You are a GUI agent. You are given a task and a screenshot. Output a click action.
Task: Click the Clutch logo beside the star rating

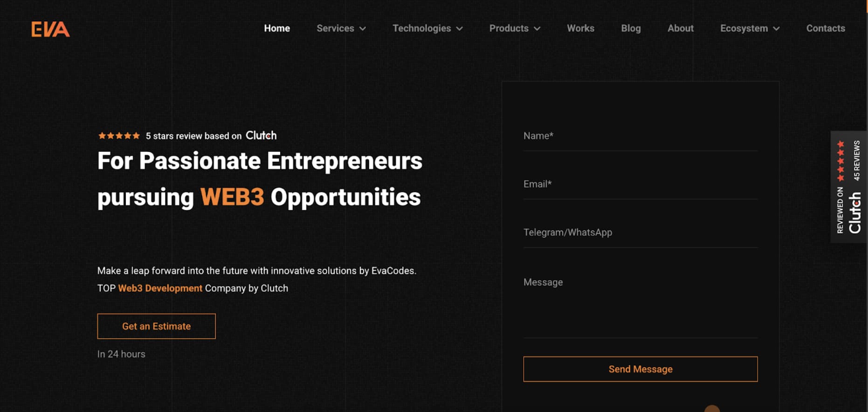point(261,136)
